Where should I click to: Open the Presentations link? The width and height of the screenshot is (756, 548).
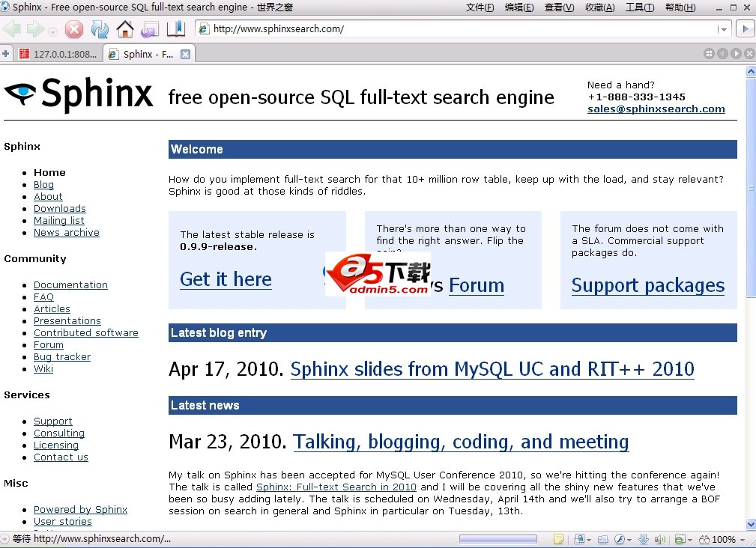click(x=67, y=320)
